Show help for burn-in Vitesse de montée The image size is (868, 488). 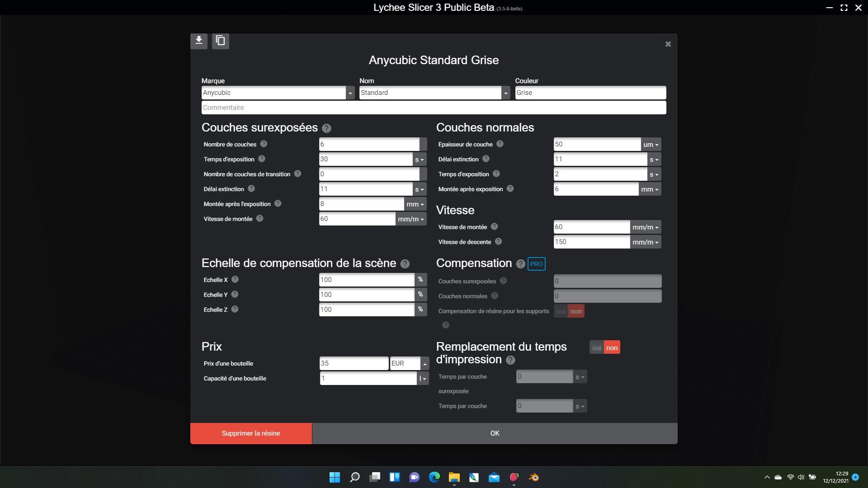259,218
